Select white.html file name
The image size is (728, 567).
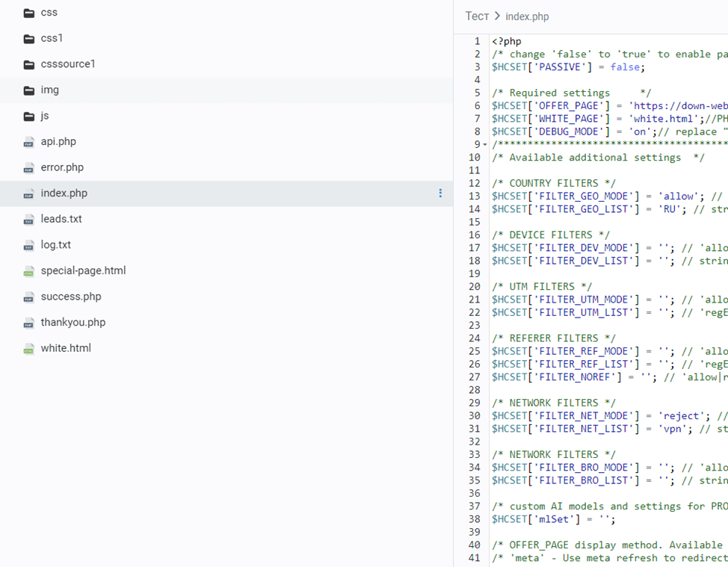pos(66,348)
